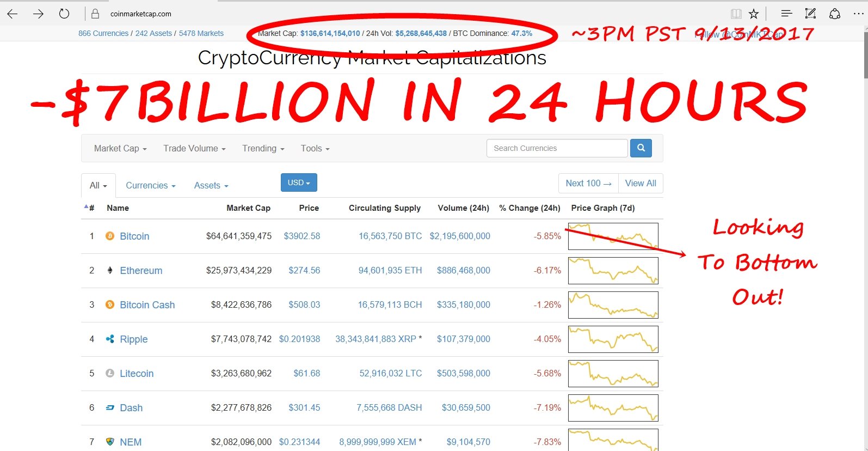Go forward using the browser forward arrow

pyautogui.click(x=38, y=14)
